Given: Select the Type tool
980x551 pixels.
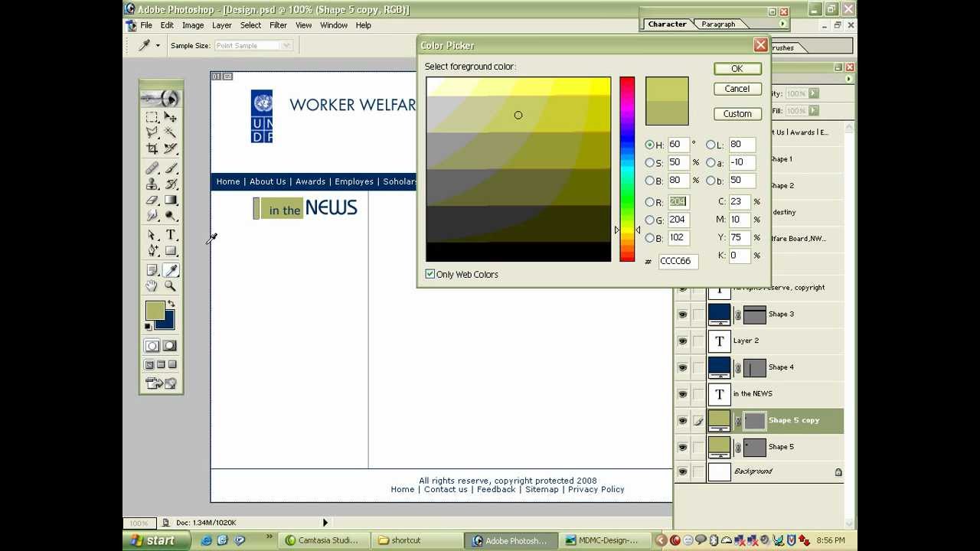Looking at the screenshot, I should click(x=171, y=235).
